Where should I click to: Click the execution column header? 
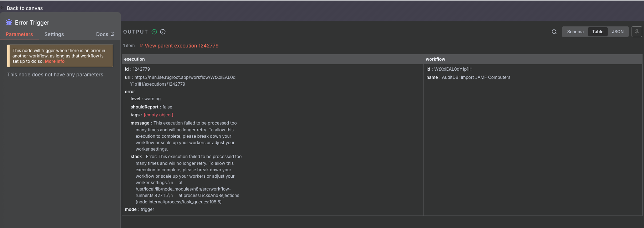135,59
